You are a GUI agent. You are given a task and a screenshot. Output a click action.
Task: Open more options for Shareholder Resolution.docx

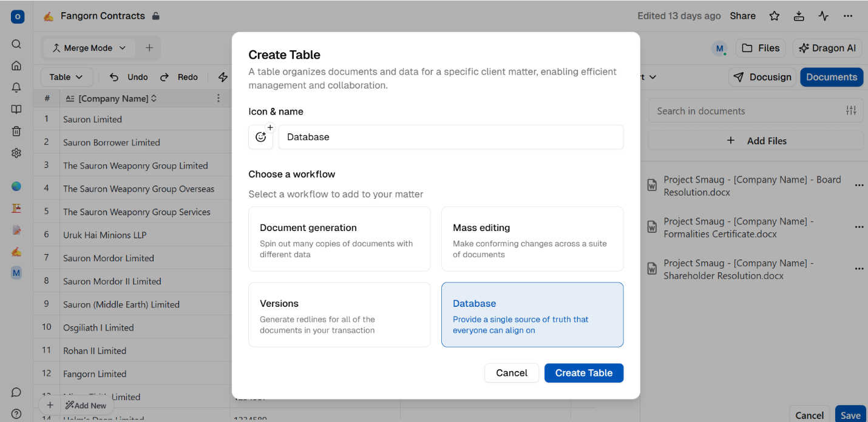[859, 269]
